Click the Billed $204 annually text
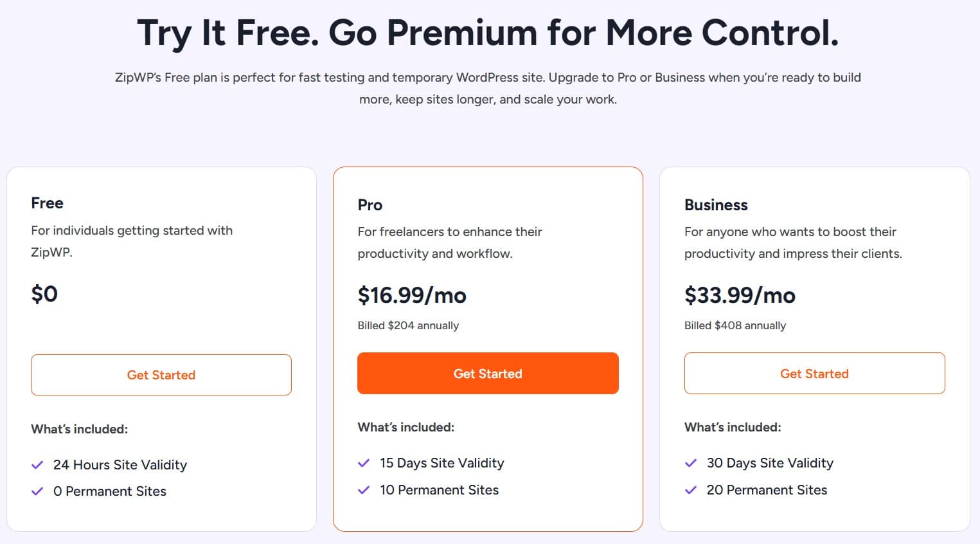The image size is (980, 544). tap(408, 325)
